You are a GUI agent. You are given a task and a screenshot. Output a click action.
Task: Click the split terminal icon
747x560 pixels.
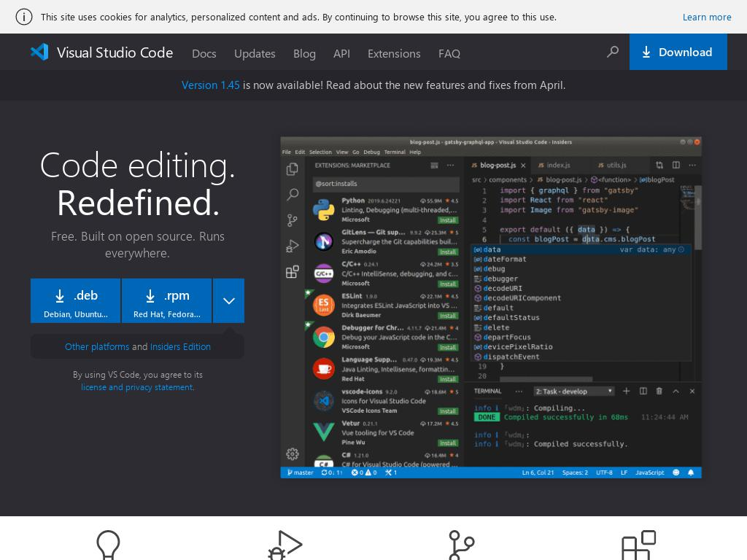pos(643,391)
